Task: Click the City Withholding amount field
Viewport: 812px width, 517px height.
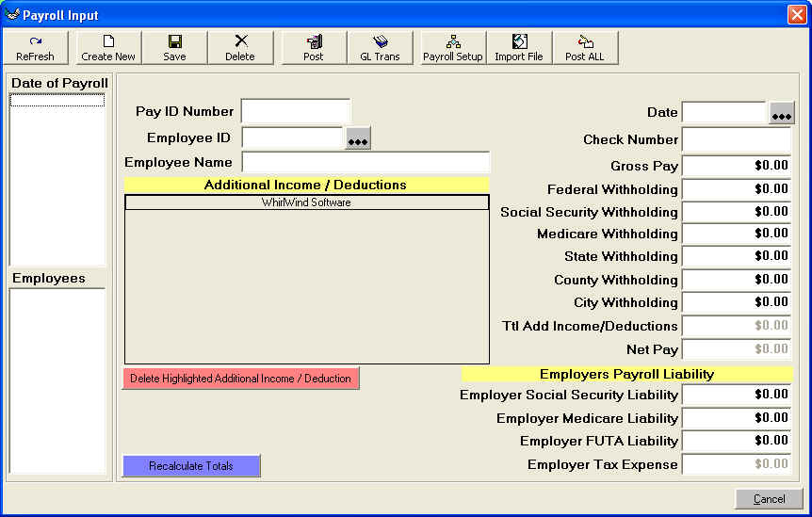Action: click(x=737, y=302)
